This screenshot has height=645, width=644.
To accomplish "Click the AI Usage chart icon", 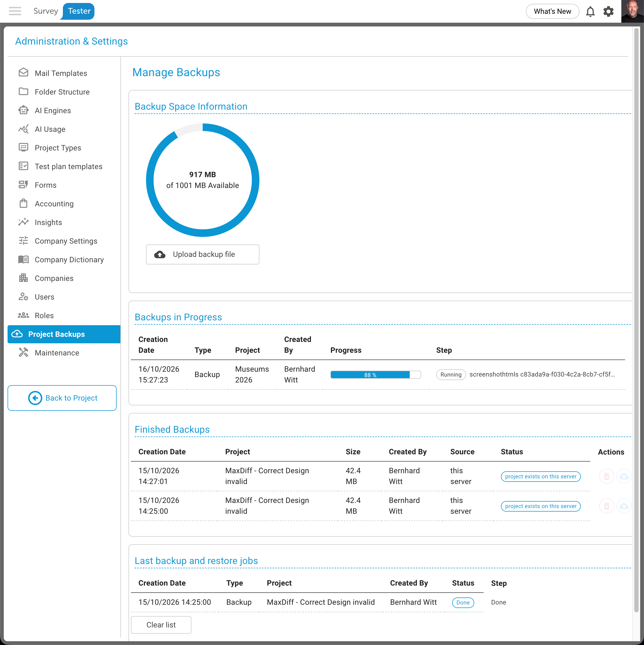I will [x=23, y=129].
